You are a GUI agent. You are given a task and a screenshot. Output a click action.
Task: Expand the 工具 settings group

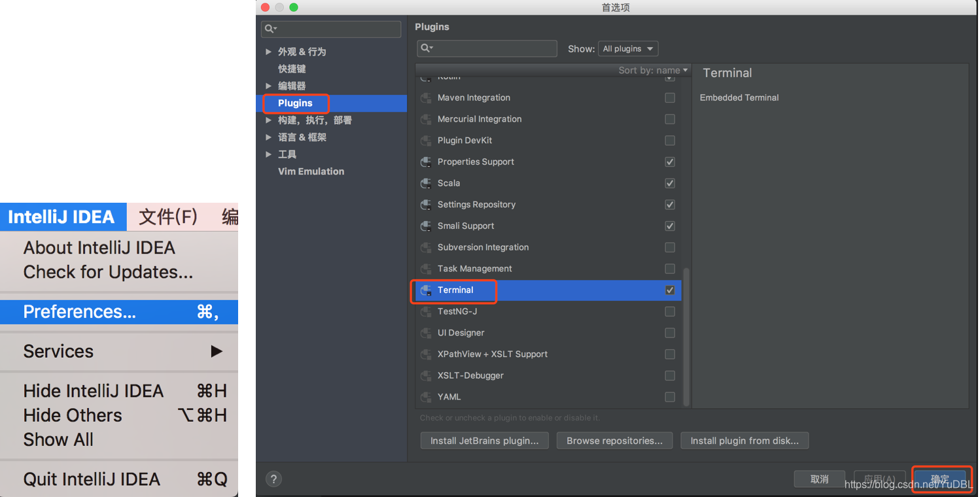click(268, 154)
